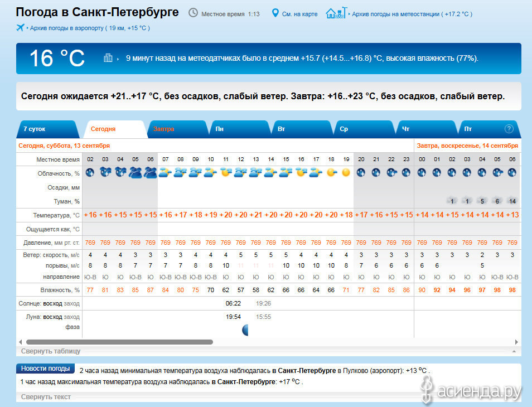Screen dimensions: 532x407
Task: Open the Пн forecast tab
Action: [x=240, y=129]
